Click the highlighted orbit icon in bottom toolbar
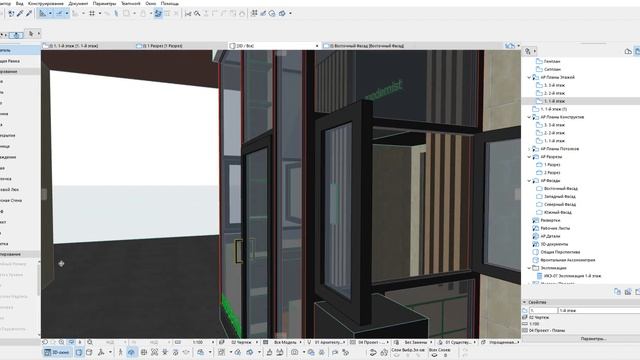Viewport: 640px width, 360px height. point(131,352)
